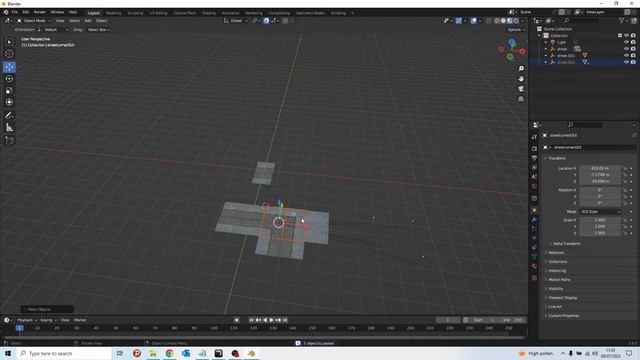This screenshot has height=360, width=640.
Task: Open the Tool properties tab
Action: tap(534, 137)
